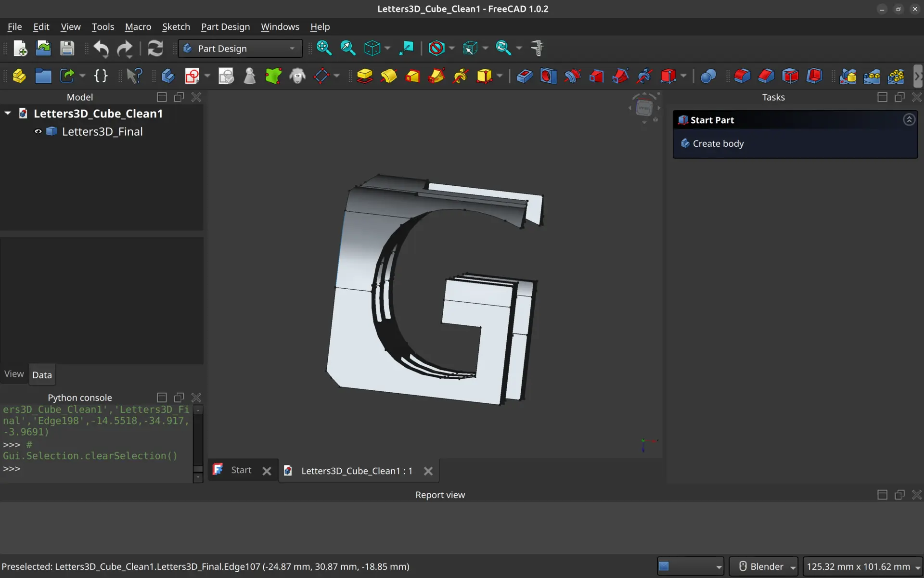Collapse the Letters3D_Cube_Clean1 document tree
This screenshot has width=924, height=578.
(x=8, y=114)
